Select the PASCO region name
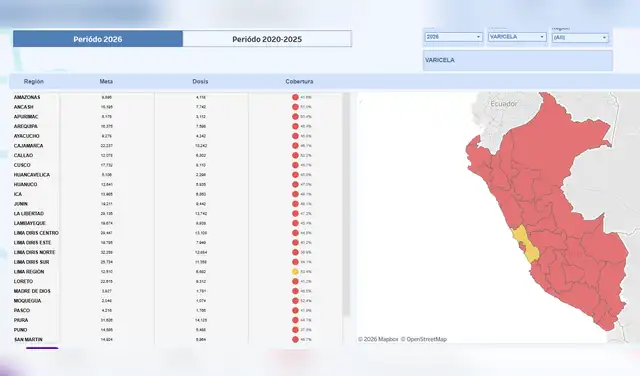640x376 pixels. tap(22, 311)
